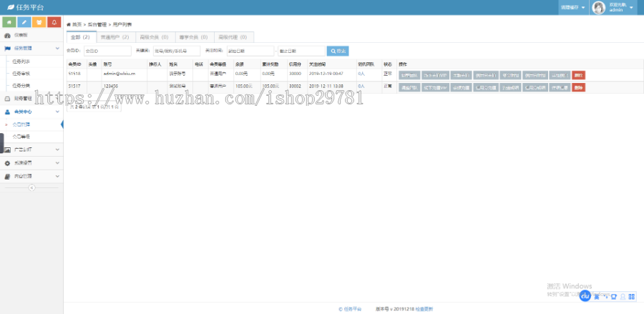Switch to the 尊享会员 (0) tab

(194, 37)
